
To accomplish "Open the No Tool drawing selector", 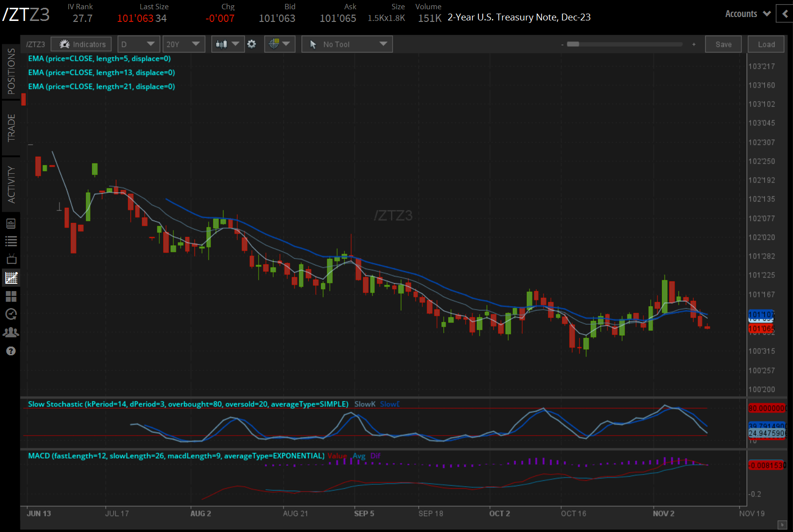I will click(x=347, y=44).
